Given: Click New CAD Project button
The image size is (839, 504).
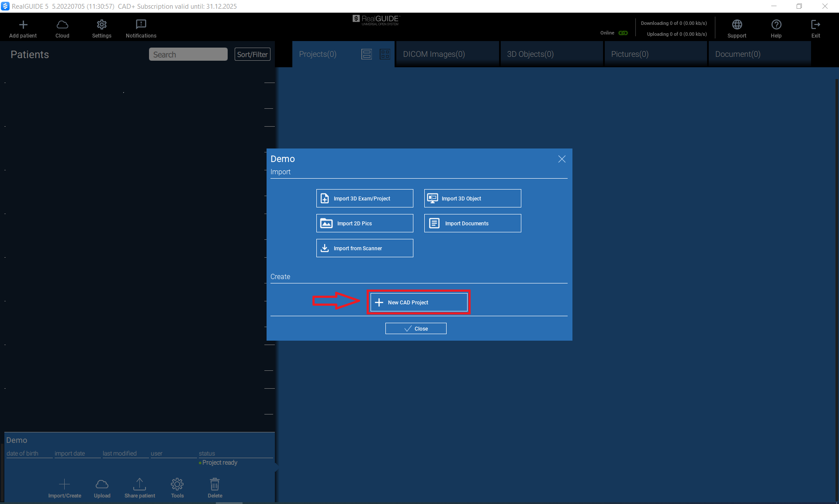Looking at the screenshot, I should tap(419, 302).
